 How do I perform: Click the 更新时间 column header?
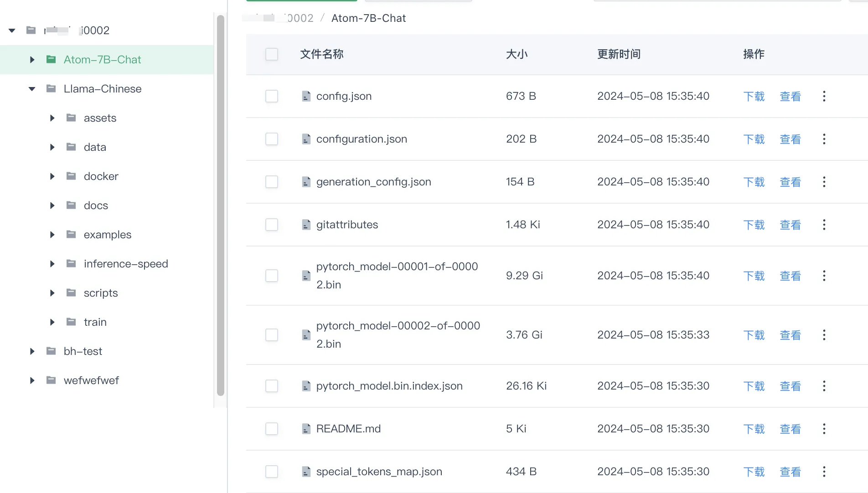(619, 54)
